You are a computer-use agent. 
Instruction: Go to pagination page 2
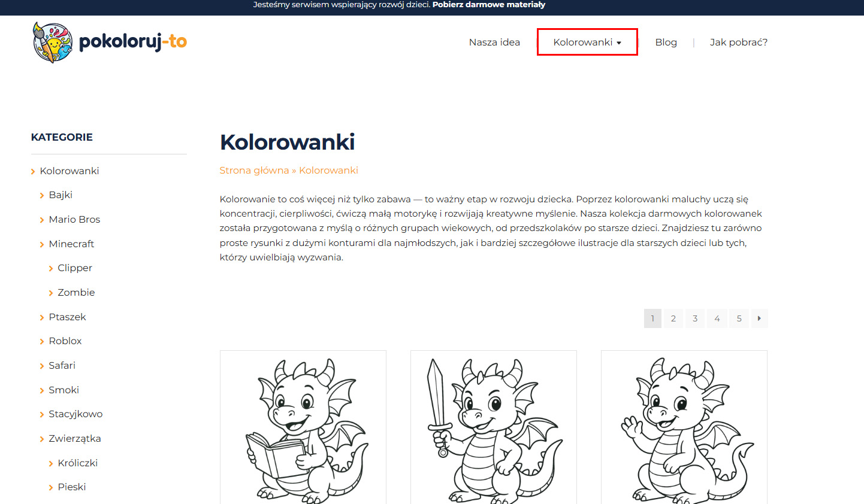pyautogui.click(x=673, y=318)
